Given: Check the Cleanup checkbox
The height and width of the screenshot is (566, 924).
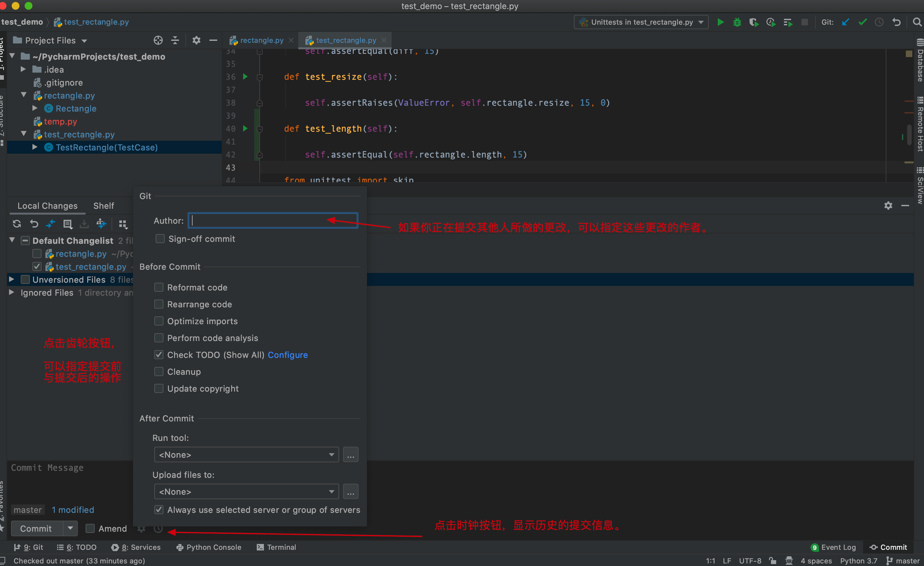Looking at the screenshot, I should click(159, 371).
